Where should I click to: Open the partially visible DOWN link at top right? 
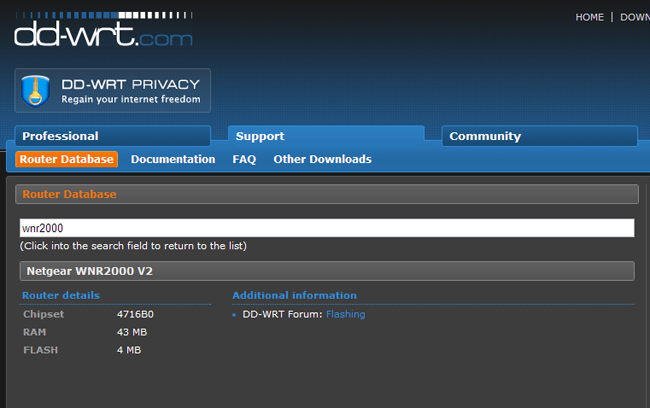coord(634,17)
